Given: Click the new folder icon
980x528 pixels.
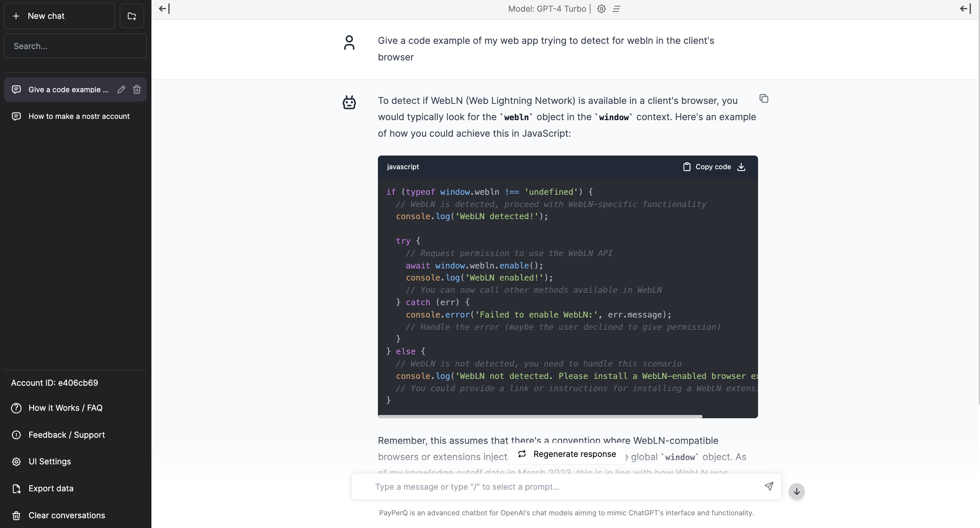Looking at the screenshot, I should [132, 16].
